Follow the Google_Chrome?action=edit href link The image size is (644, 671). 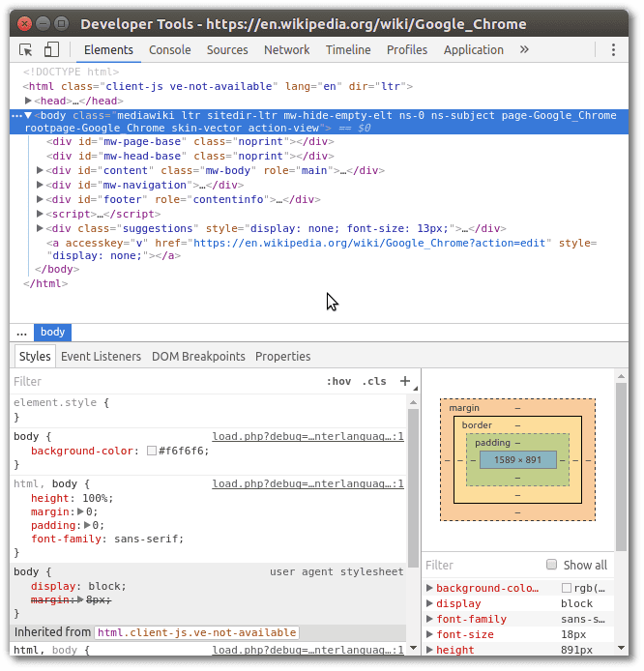[369, 243]
